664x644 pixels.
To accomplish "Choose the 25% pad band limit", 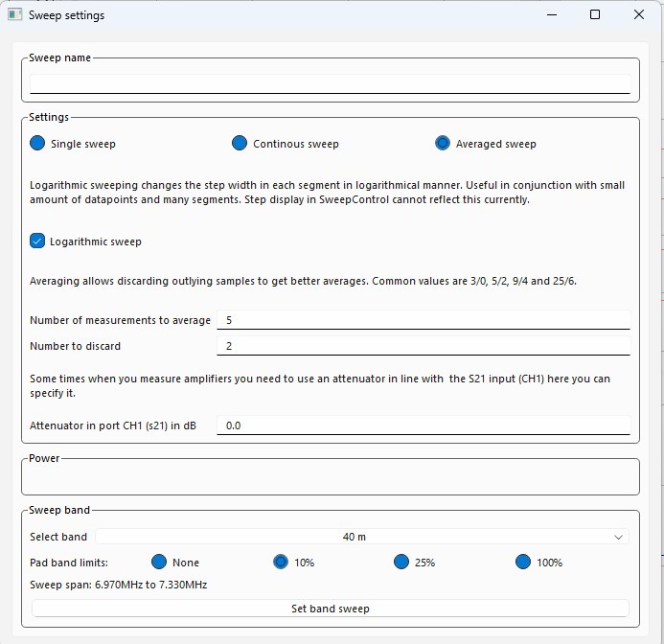I will 401,563.
